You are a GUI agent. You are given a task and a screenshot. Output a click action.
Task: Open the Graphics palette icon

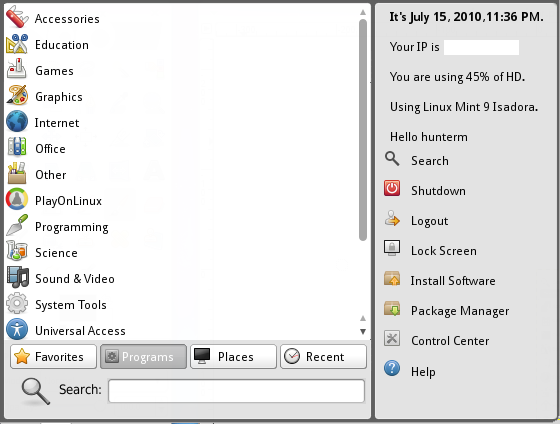click(x=17, y=96)
